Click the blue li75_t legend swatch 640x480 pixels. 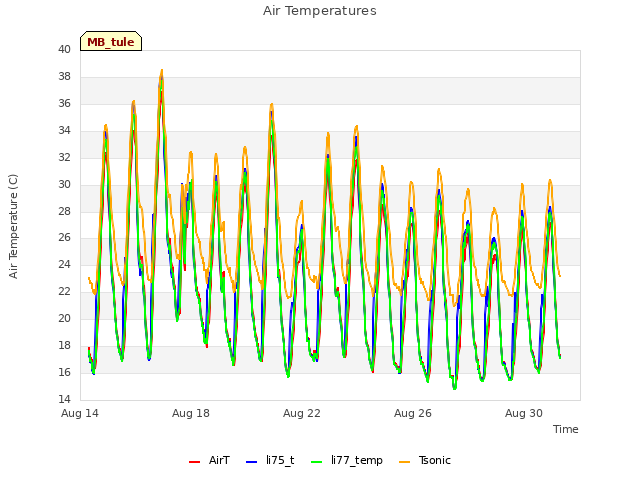click(252, 462)
